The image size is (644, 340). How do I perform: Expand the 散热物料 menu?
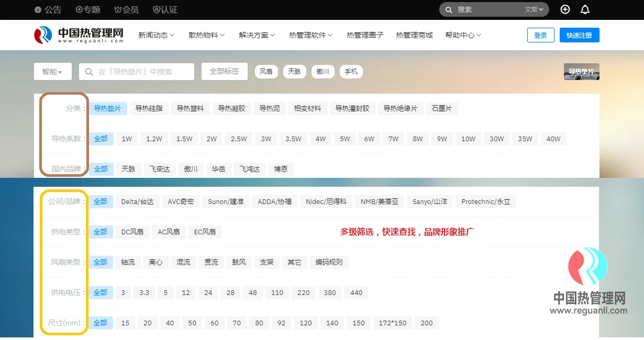coord(206,35)
